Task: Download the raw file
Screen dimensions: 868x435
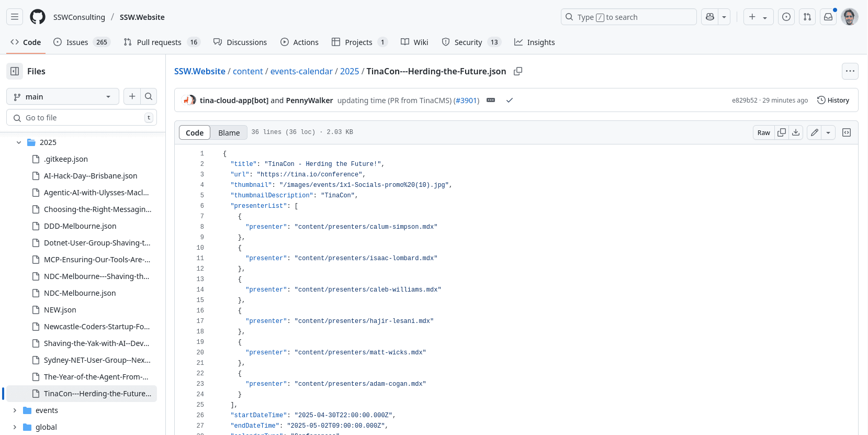Action: 796,132
